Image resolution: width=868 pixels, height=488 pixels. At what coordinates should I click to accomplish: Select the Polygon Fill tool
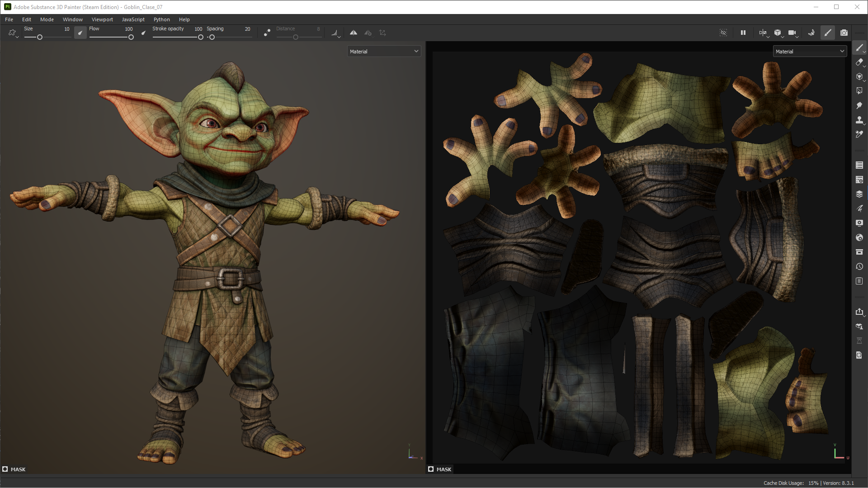(859, 91)
